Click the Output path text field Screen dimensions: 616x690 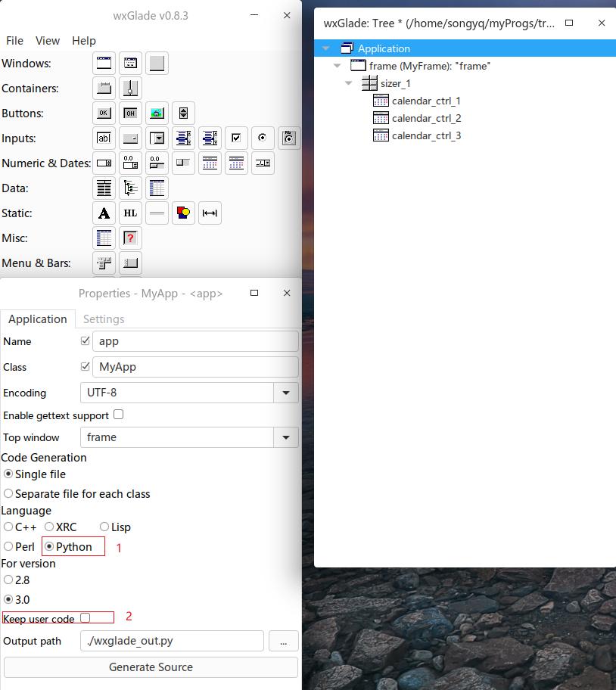pos(172,641)
